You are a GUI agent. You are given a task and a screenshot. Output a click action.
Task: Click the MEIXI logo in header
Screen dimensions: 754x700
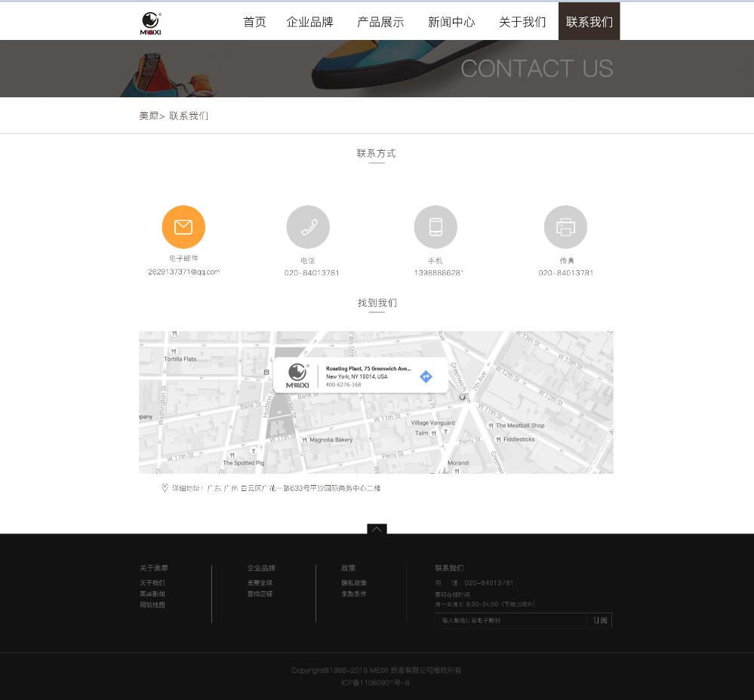coord(151,23)
